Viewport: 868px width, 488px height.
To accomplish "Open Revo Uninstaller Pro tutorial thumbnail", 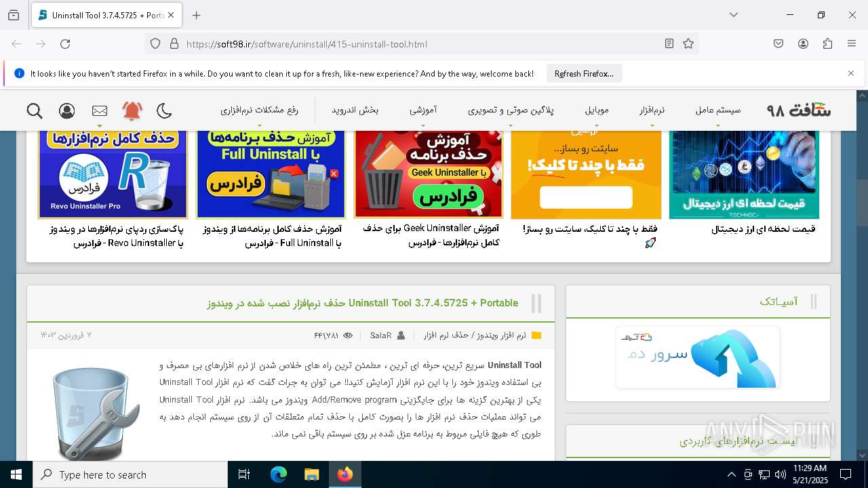I will [x=113, y=175].
